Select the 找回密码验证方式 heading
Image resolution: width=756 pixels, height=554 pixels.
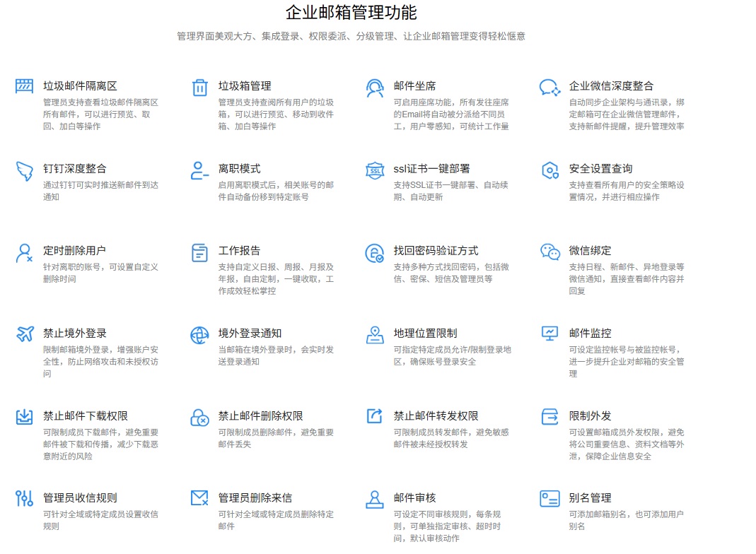436,251
